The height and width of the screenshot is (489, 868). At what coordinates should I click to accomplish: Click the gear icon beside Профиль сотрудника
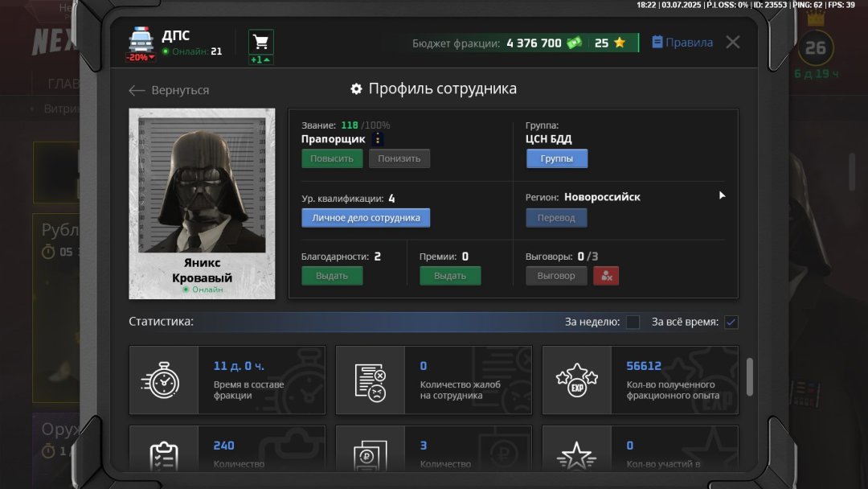(x=357, y=88)
